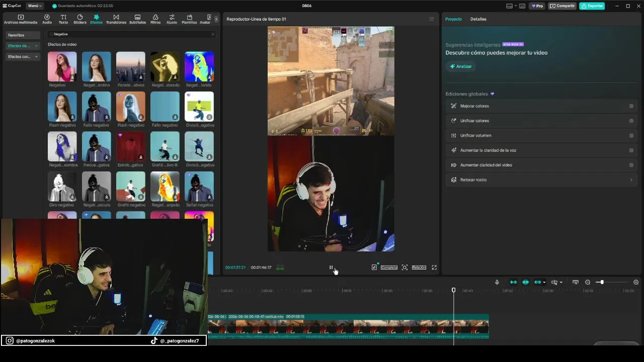Image resolution: width=644 pixels, height=362 pixels.
Task: Open the Stickers panel
Action: pos(80,19)
